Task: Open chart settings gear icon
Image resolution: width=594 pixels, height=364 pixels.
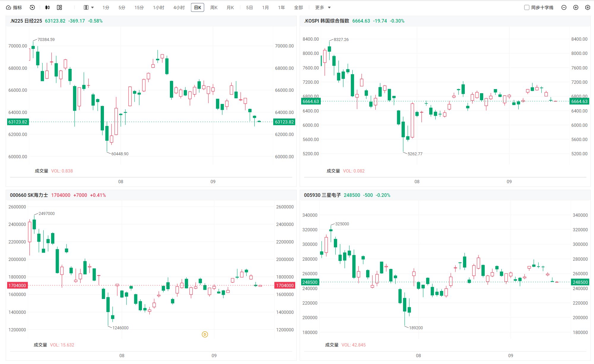Action: pos(587,7)
